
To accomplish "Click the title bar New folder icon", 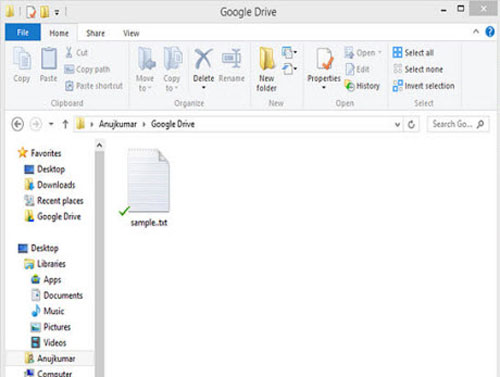I will [x=45, y=12].
